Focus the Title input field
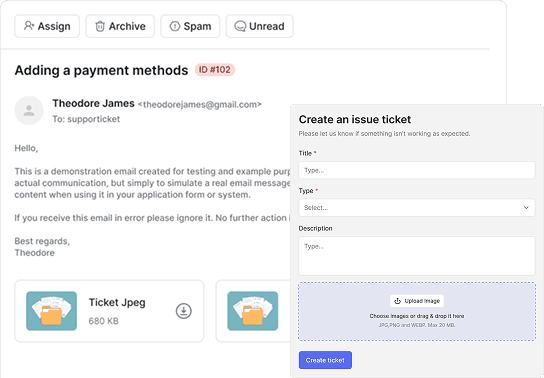Viewport: 544px width, 378px height. pos(417,170)
